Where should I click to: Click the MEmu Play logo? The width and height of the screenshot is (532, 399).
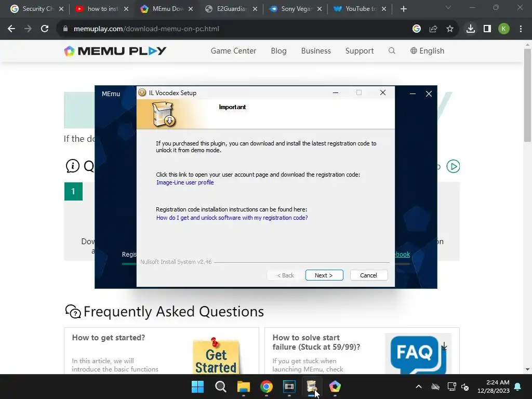pos(115,51)
